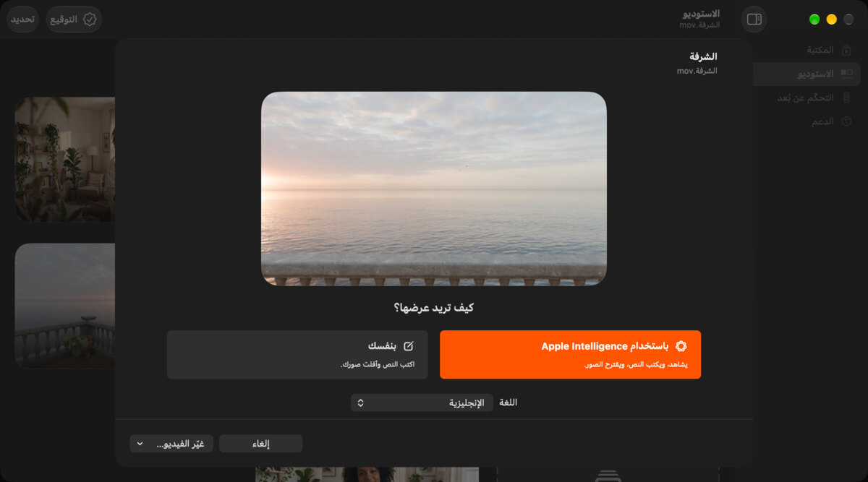Click the الشرفة heading in the dialog
The image size is (868, 482).
(703, 56)
